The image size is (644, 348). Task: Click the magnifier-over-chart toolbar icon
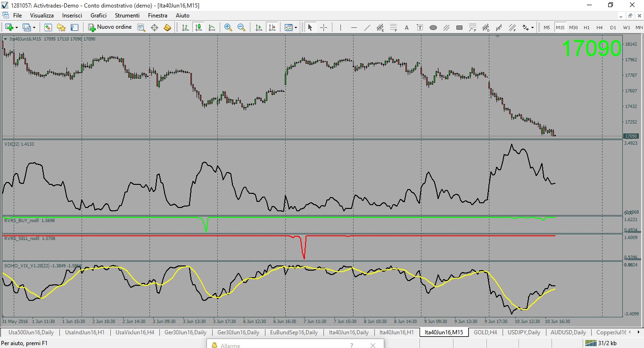tap(141, 27)
